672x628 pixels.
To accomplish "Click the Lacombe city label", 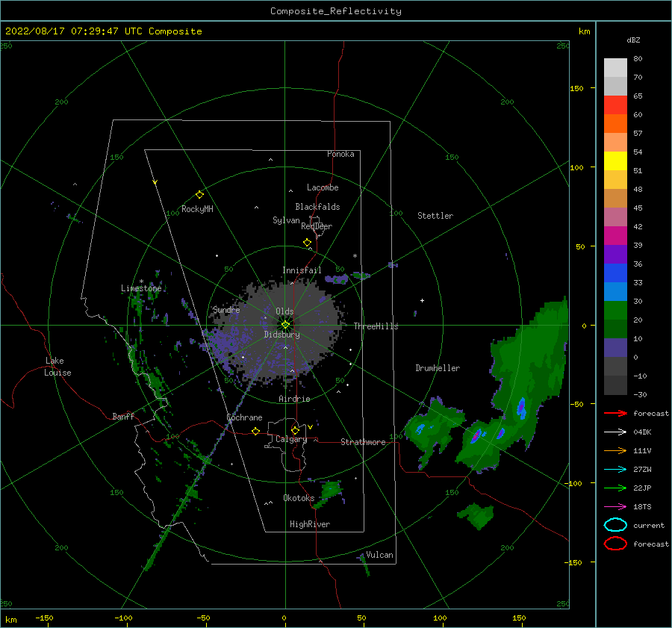I will pos(323,187).
